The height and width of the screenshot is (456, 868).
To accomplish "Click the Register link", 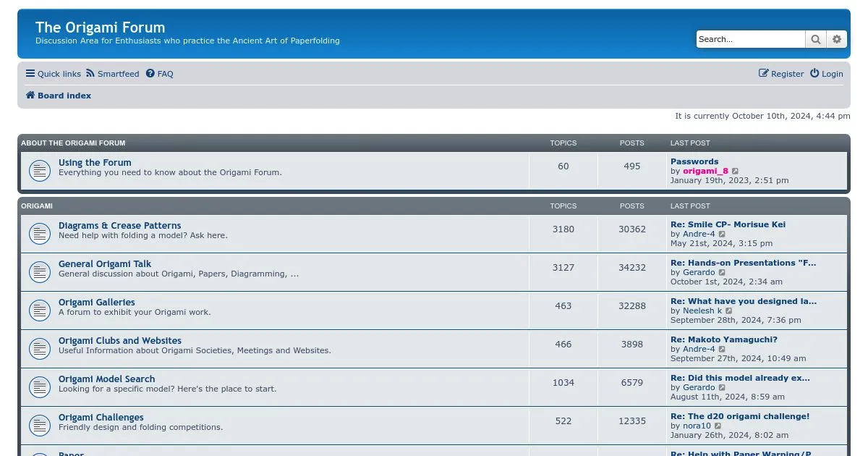I will tap(781, 74).
